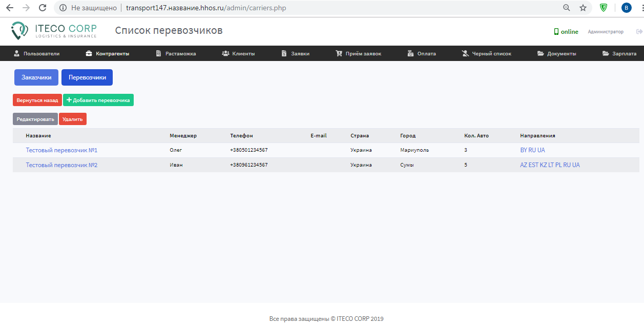The image size is (644, 326).
Task: Click the zoom magnifier icon in address bar
Action: [x=567, y=8]
